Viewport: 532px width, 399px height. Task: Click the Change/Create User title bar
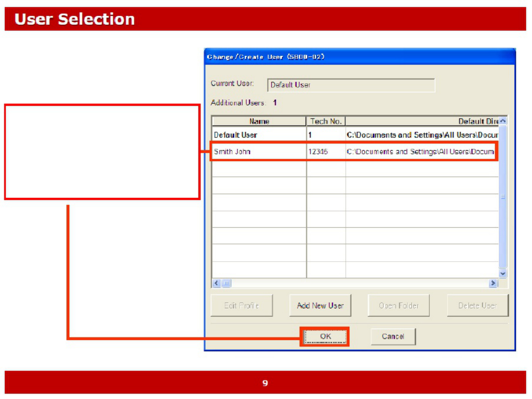[x=360, y=57]
